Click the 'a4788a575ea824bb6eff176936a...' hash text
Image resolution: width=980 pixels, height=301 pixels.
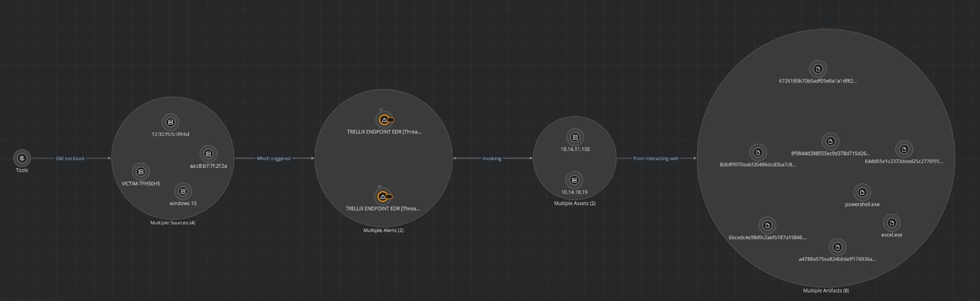(x=837, y=259)
